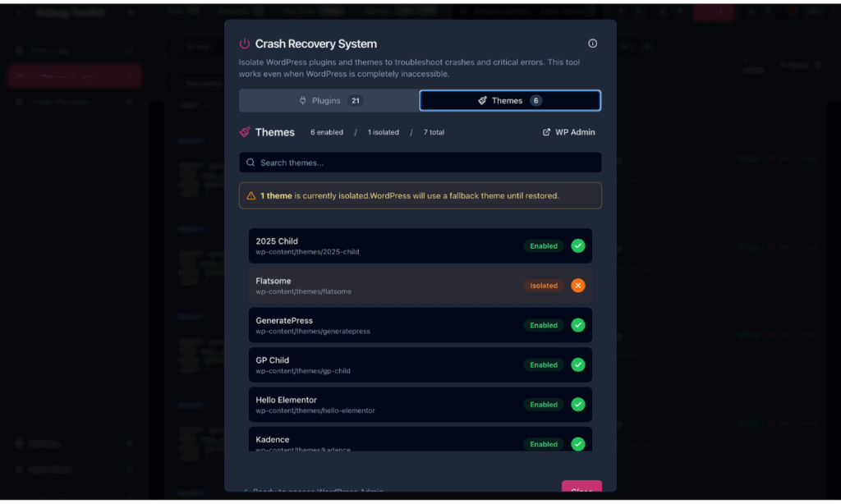Click the Enabled badge on GP Child
Viewport: 841px width, 504px height.
[x=544, y=364]
